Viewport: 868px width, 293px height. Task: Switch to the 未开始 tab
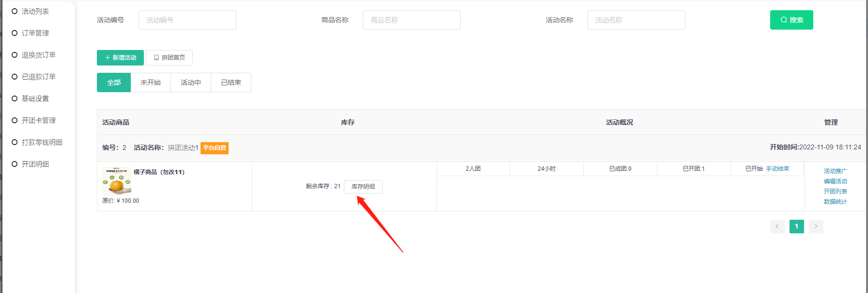[x=151, y=82]
